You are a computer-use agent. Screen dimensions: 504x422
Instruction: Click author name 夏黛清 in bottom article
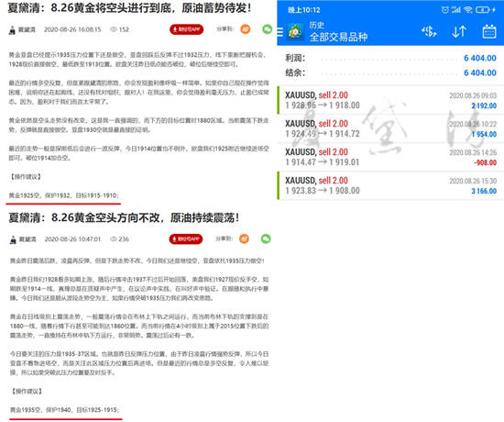coord(27,239)
